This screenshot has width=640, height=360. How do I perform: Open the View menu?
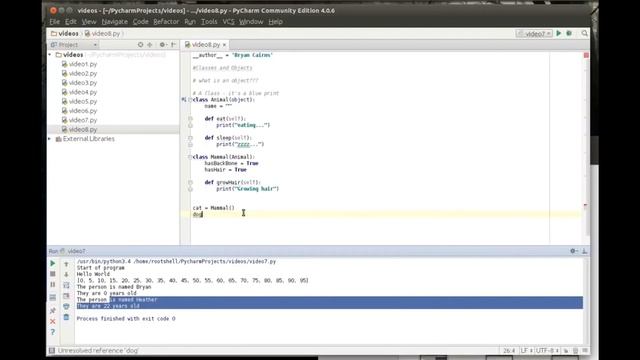pos(89,22)
